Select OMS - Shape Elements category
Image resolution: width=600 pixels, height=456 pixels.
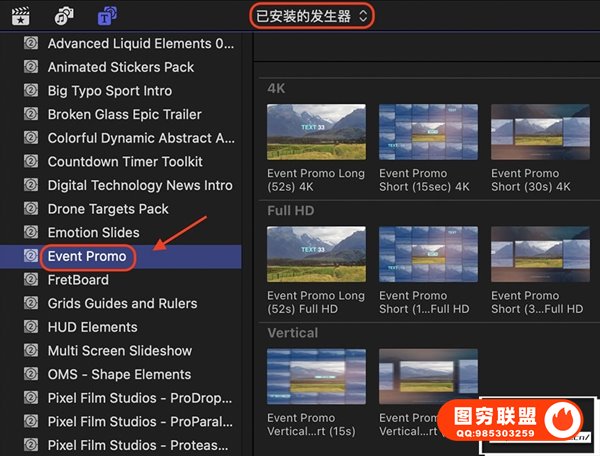tap(119, 374)
